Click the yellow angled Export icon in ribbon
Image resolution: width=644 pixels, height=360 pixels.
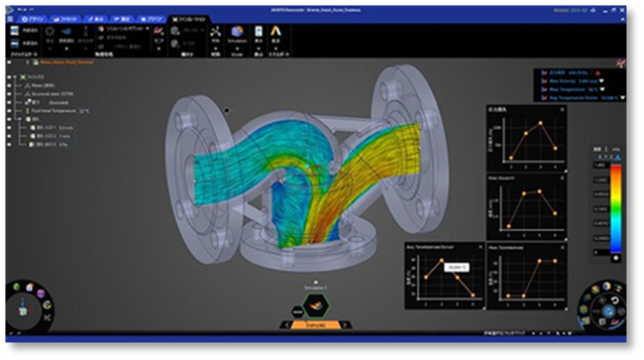pyautogui.click(x=275, y=31)
